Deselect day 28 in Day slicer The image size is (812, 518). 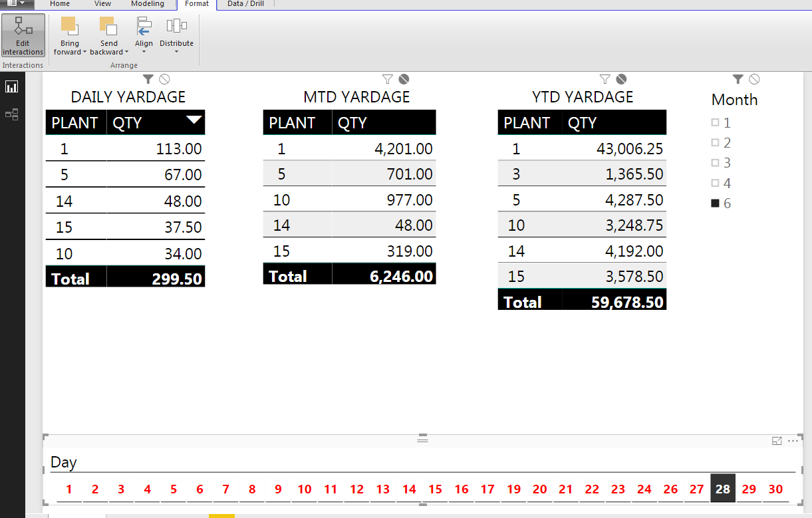(723, 489)
